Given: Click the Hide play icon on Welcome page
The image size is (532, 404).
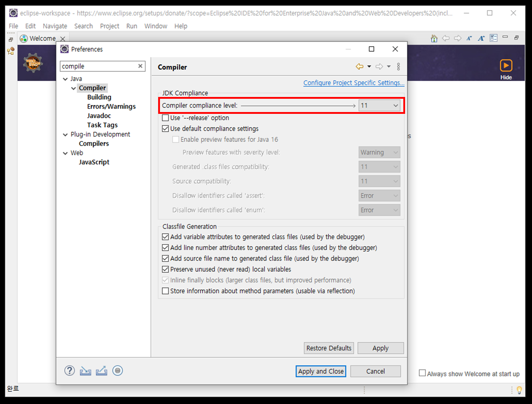Looking at the screenshot, I should click(x=506, y=65).
